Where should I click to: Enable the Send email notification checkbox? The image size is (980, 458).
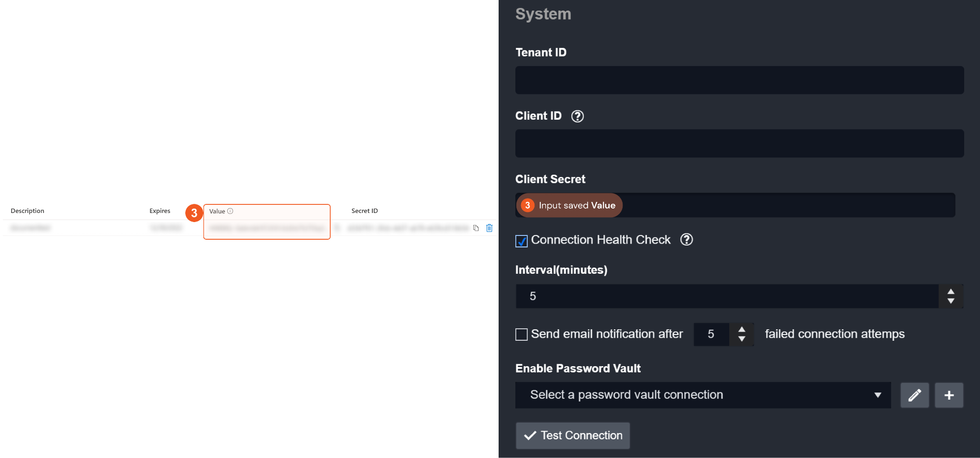[522, 335]
